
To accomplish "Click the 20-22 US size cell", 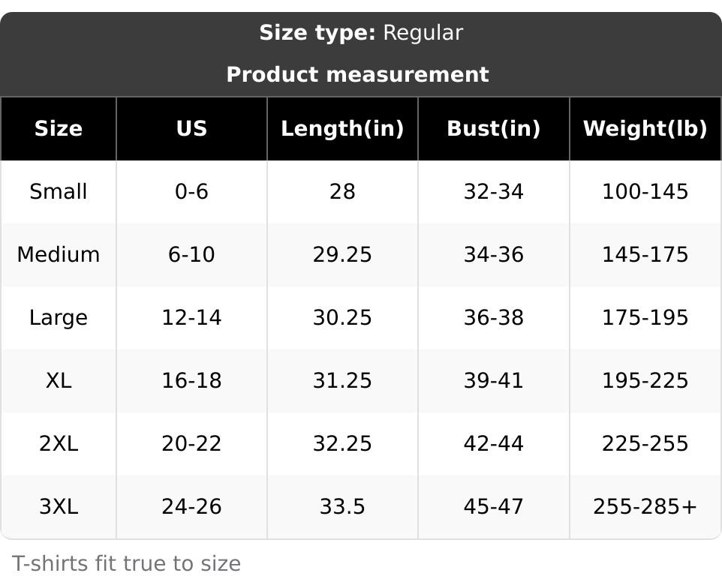I will pyautogui.click(x=191, y=444).
